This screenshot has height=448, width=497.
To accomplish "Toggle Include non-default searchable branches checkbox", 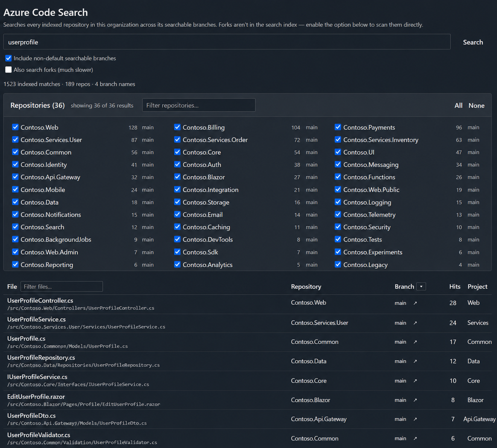I will point(8,58).
